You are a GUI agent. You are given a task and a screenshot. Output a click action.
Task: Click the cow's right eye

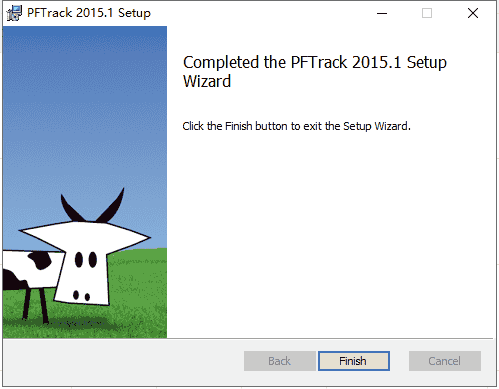(92, 260)
